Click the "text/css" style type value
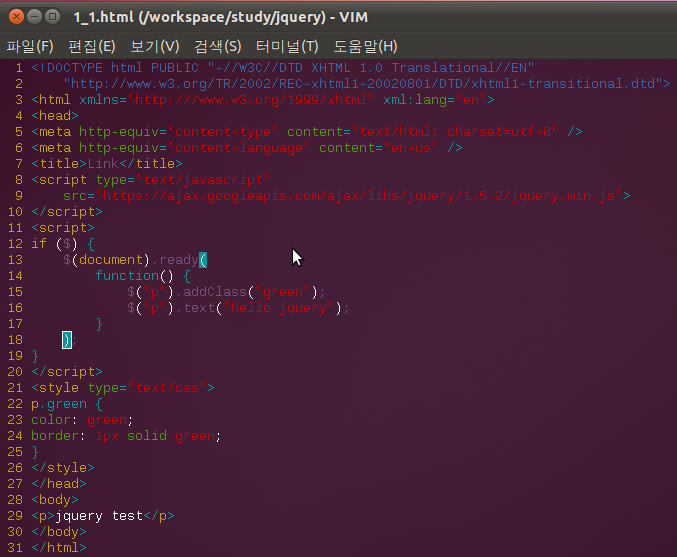This screenshot has width=677, height=557. point(167,388)
